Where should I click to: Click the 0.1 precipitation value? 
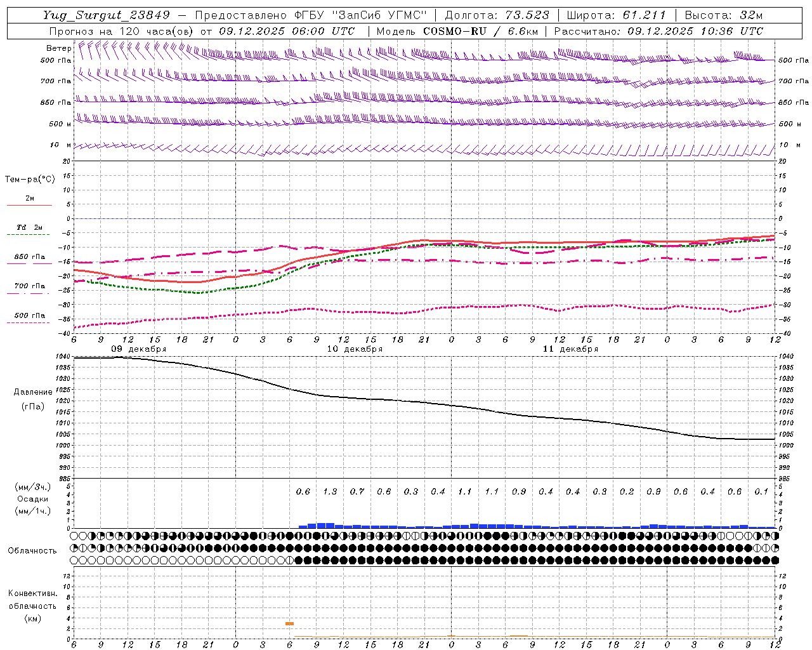click(x=761, y=492)
